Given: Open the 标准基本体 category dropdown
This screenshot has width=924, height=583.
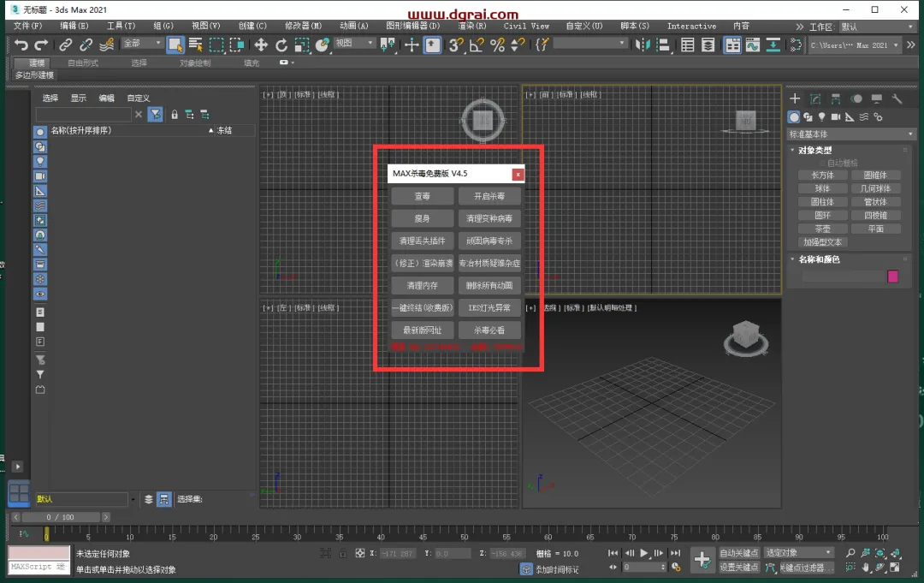Looking at the screenshot, I should point(851,134).
